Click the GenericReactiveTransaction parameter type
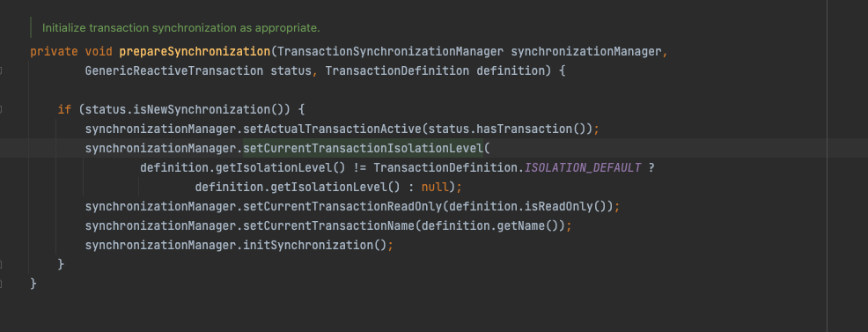 (x=174, y=71)
